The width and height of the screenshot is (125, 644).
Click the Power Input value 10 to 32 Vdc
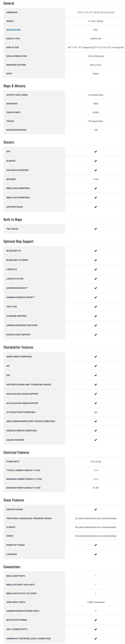pos(96,461)
